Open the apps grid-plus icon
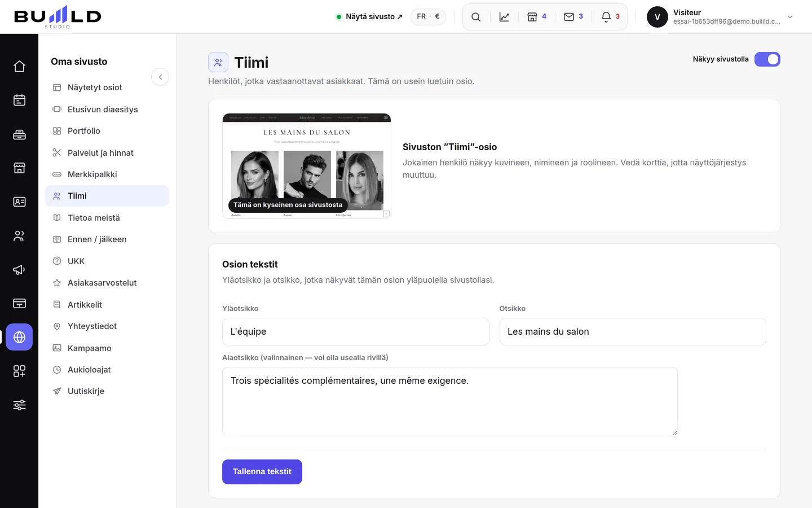 (x=19, y=371)
